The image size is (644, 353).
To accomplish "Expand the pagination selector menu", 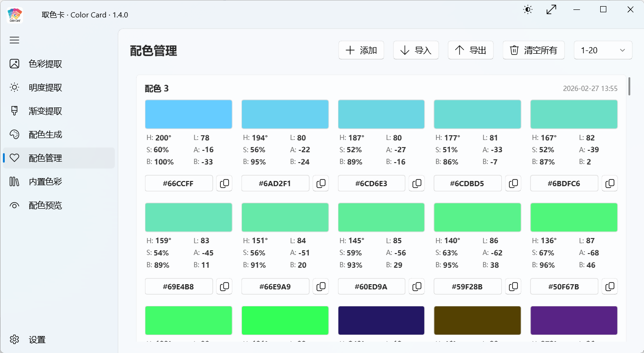I will click(603, 50).
